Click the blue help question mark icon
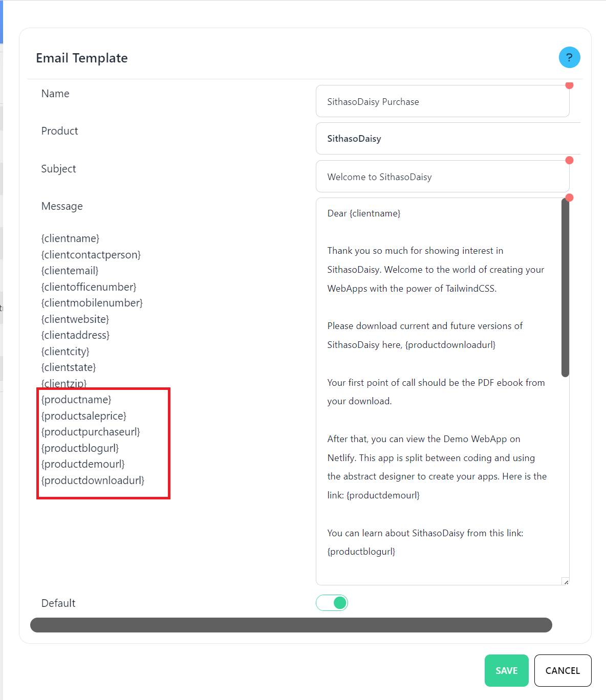 coord(569,57)
